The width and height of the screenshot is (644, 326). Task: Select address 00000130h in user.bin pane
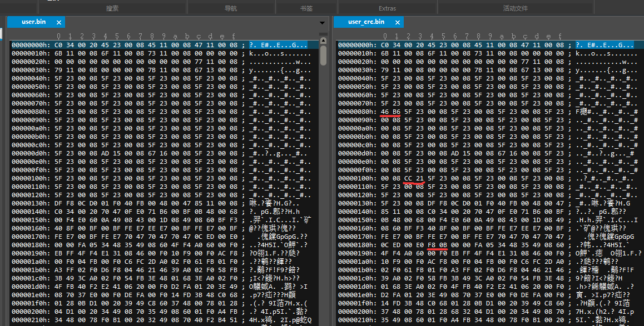click(31, 203)
